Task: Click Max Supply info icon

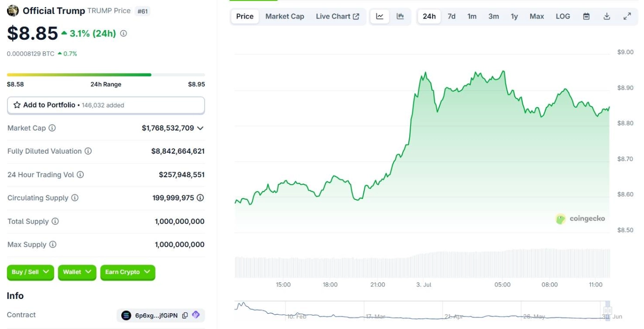Action: point(53,244)
